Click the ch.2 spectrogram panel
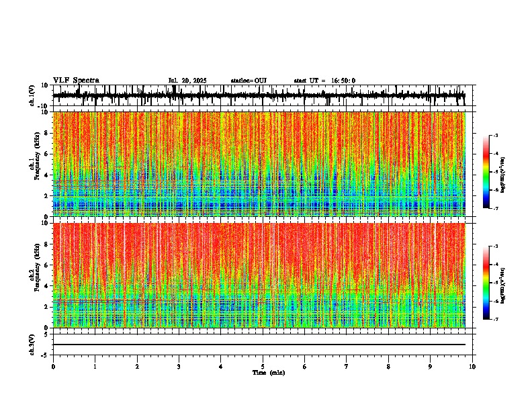Viewport: 532px width, 411px height. pos(259,275)
